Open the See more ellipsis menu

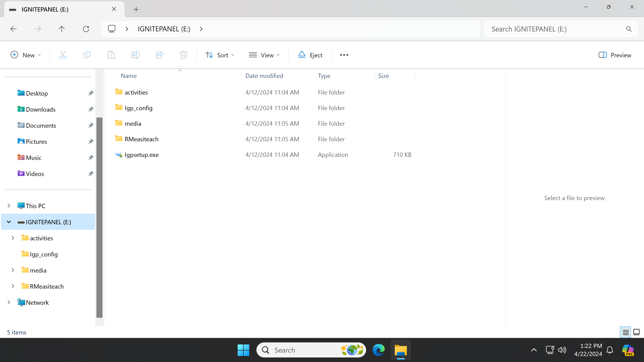click(x=344, y=55)
